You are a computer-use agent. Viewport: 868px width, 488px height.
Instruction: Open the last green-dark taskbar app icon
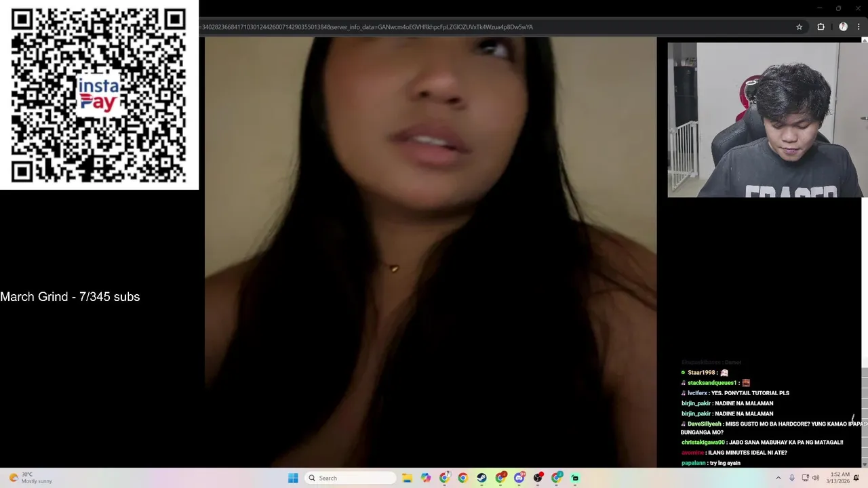575,478
